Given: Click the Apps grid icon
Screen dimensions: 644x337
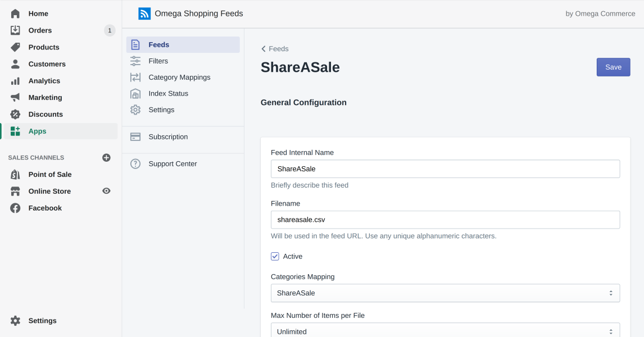Looking at the screenshot, I should [x=15, y=131].
